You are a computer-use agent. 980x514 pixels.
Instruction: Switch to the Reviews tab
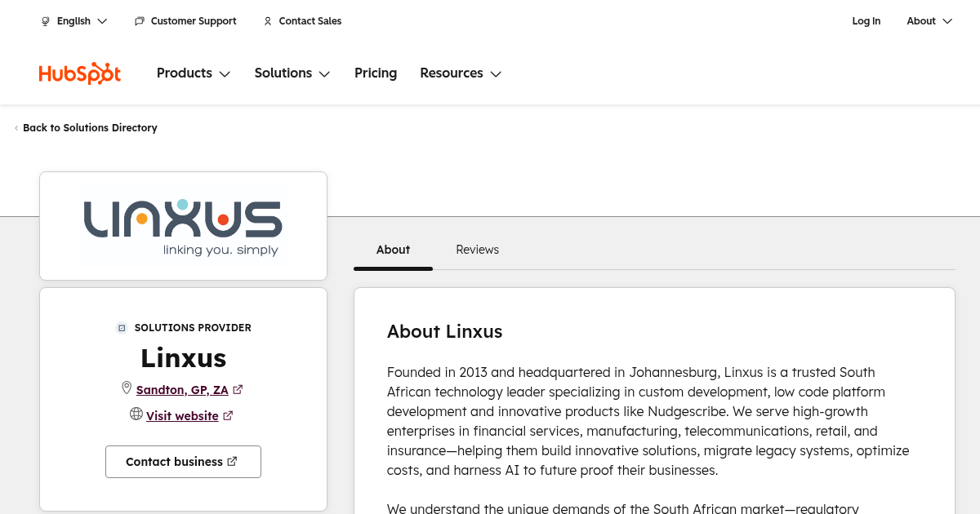(x=477, y=250)
